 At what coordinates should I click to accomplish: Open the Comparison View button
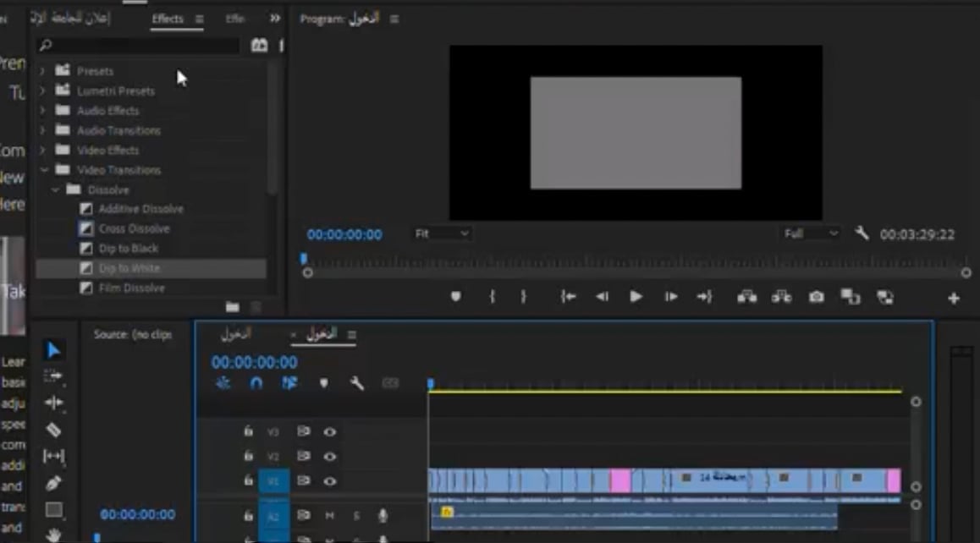coord(850,297)
